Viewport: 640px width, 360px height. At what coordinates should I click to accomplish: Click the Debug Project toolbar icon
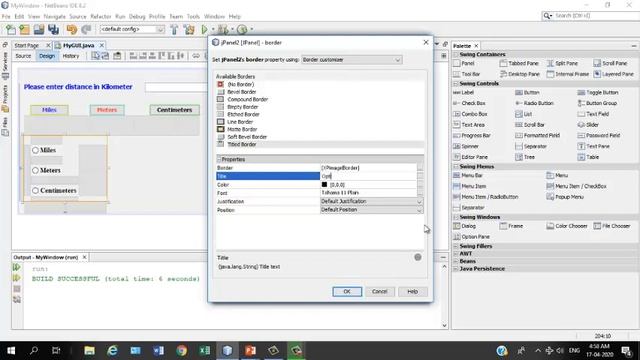click(223, 29)
